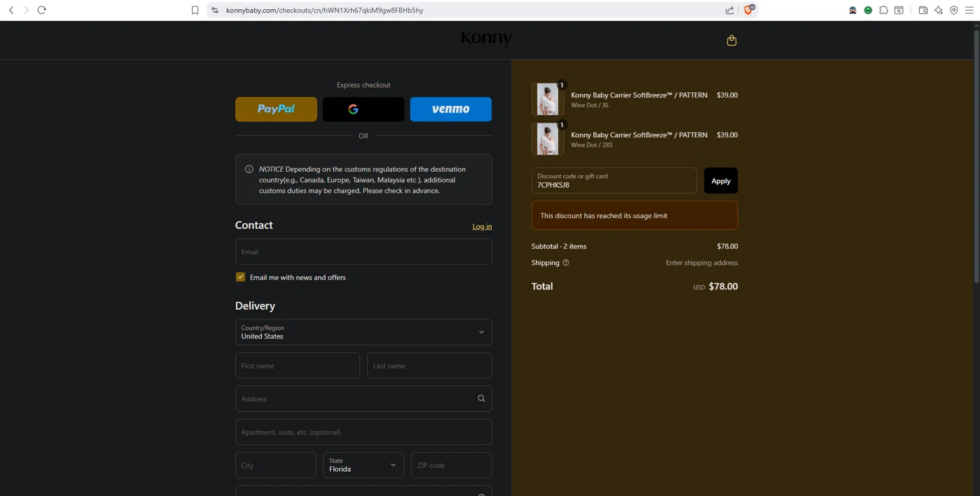The height and width of the screenshot is (496, 980).
Task: Click the Konny logo
Action: [x=486, y=39]
